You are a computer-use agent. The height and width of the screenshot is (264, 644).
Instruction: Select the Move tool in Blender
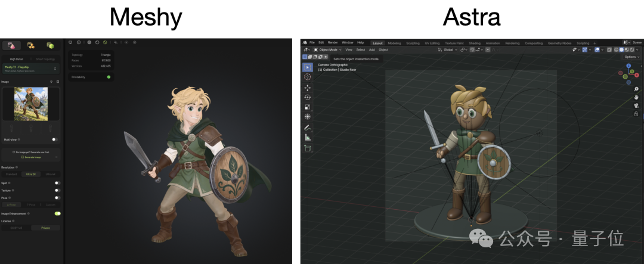coord(307,88)
